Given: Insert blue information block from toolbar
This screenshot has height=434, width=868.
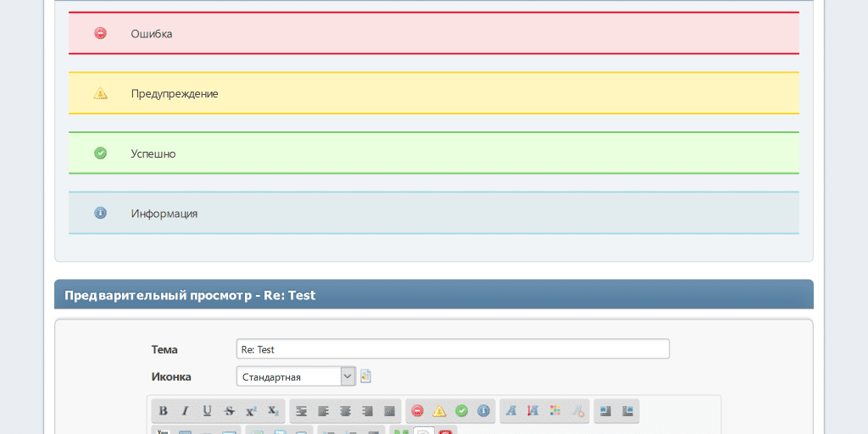Looking at the screenshot, I should [x=483, y=411].
